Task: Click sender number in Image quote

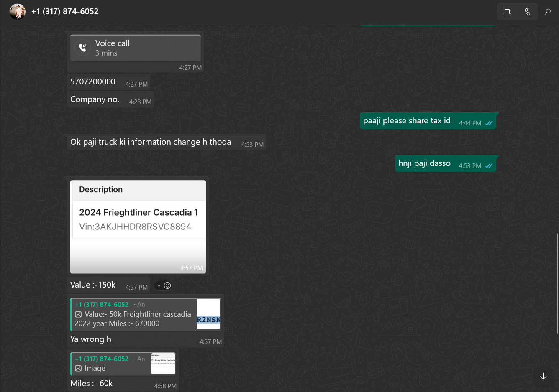Action: [102, 359]
